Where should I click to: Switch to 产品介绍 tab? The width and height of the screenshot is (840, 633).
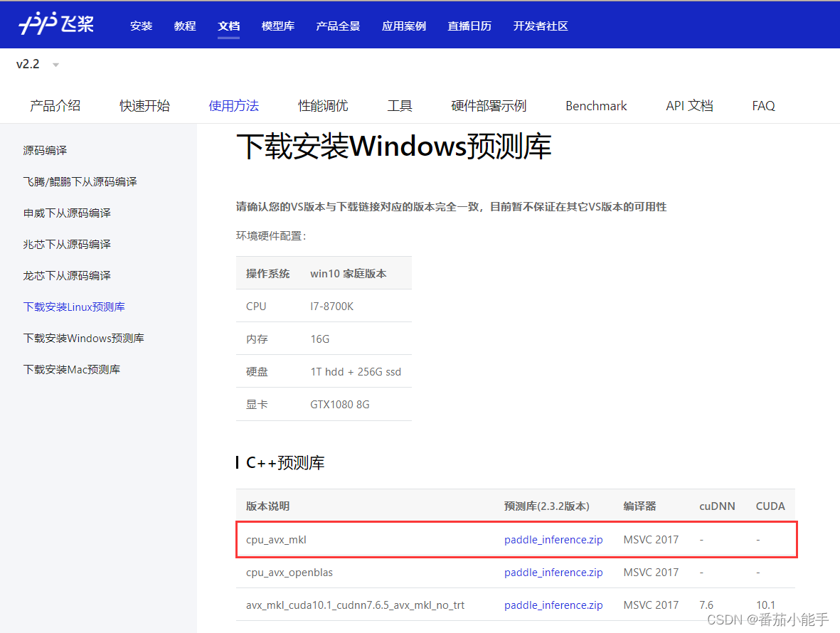55,105
